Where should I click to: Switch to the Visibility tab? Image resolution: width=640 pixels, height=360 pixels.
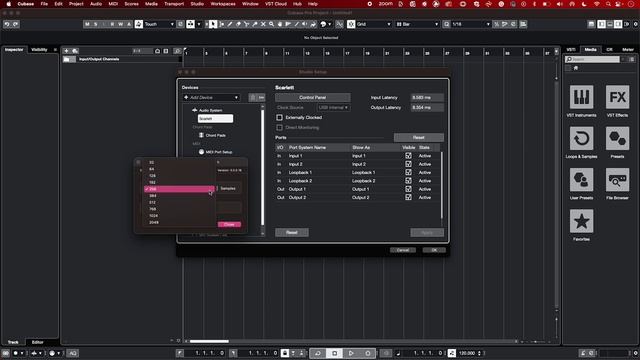tap(39, 50)
